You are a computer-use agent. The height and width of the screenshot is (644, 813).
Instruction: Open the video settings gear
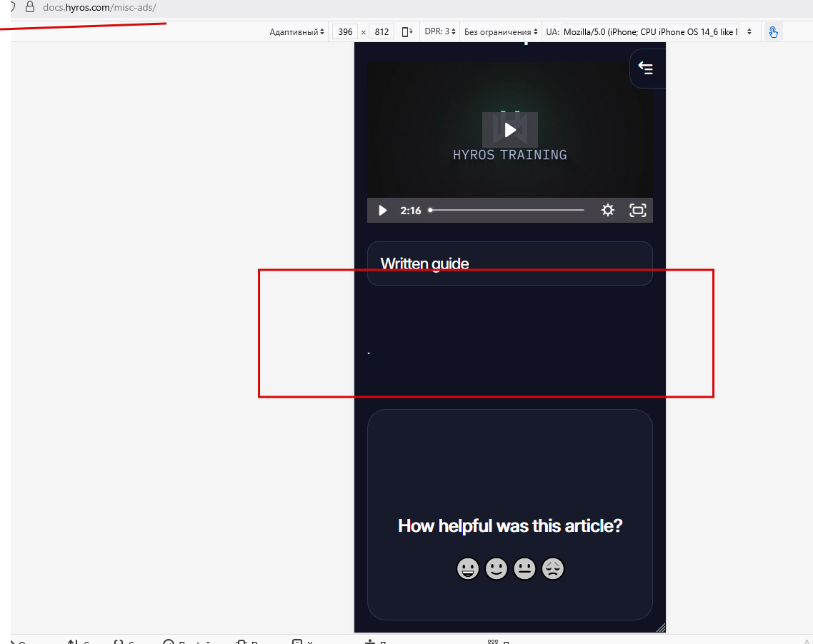click(x=608, y=210)
